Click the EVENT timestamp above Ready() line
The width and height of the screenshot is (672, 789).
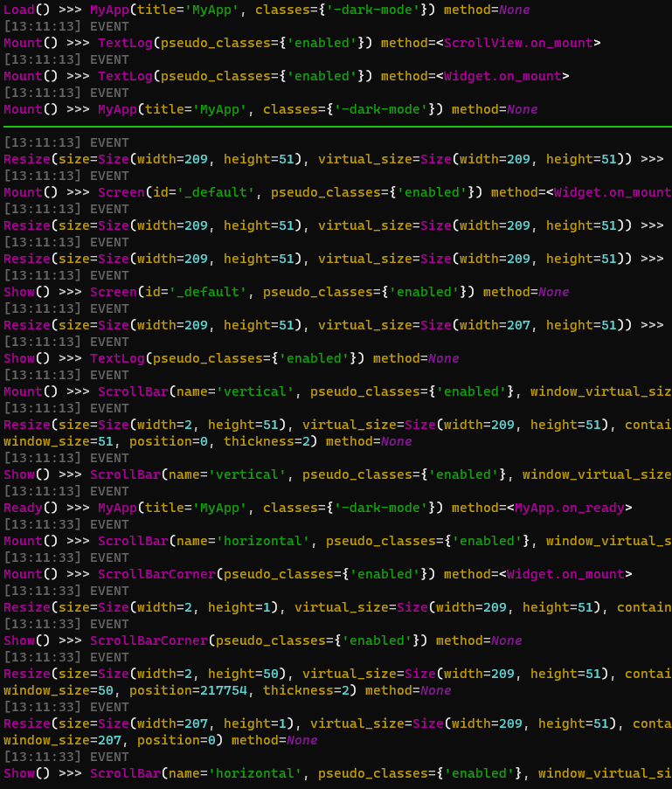point(66,491)
